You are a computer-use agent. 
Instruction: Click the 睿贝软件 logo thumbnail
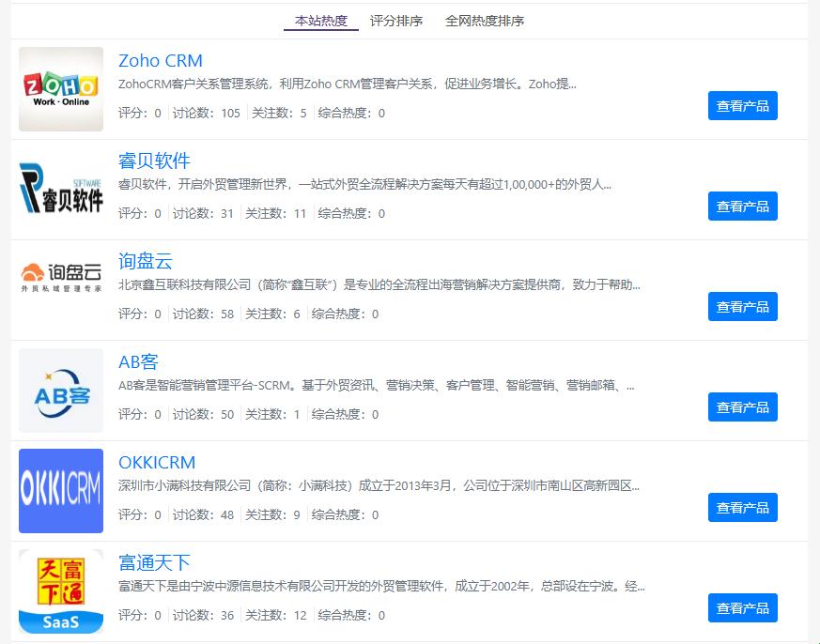[61, 190]
